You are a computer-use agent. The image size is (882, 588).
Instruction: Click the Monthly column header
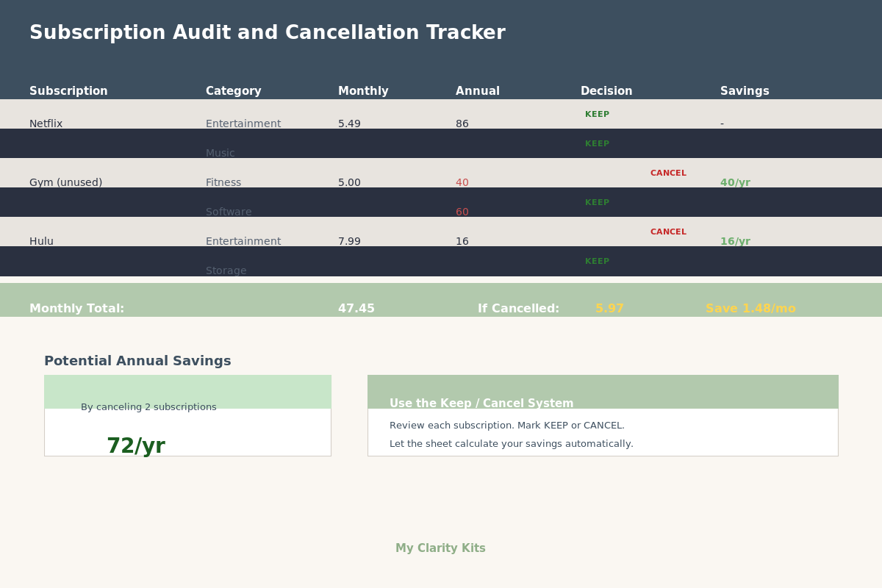(x=363, y=91)
